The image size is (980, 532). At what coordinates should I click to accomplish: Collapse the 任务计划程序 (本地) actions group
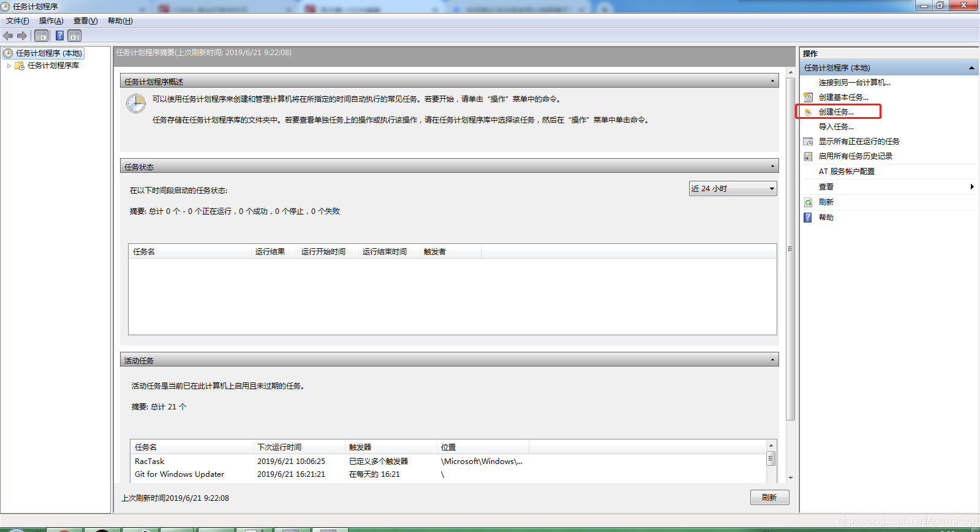(971, 68)
